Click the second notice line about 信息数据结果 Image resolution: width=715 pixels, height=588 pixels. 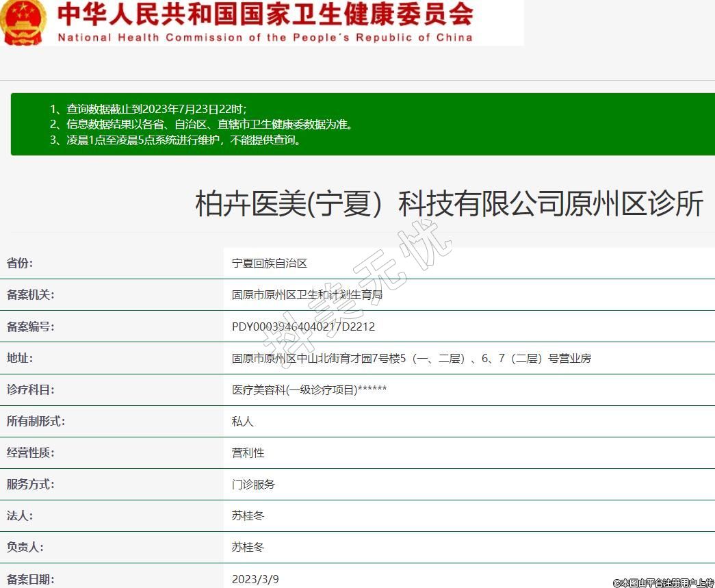pyautogui.click(x=202, y=125)
